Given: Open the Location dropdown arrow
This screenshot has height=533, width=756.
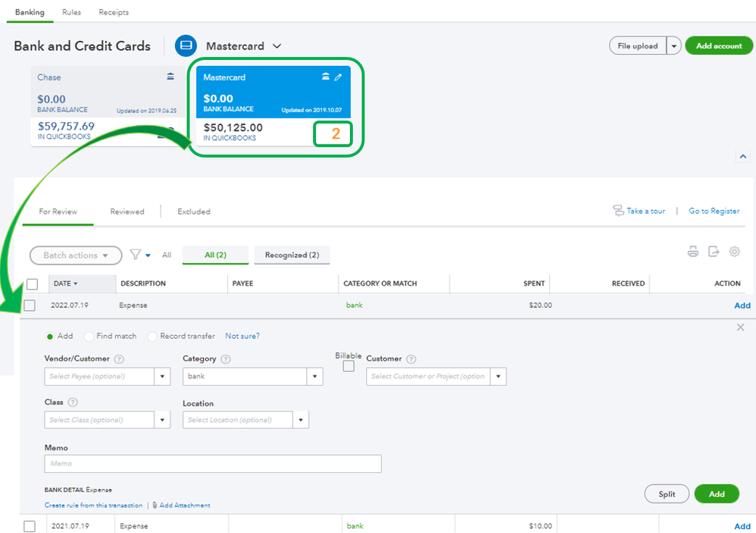Looking at the screenshot, I should tap(301, 419).
